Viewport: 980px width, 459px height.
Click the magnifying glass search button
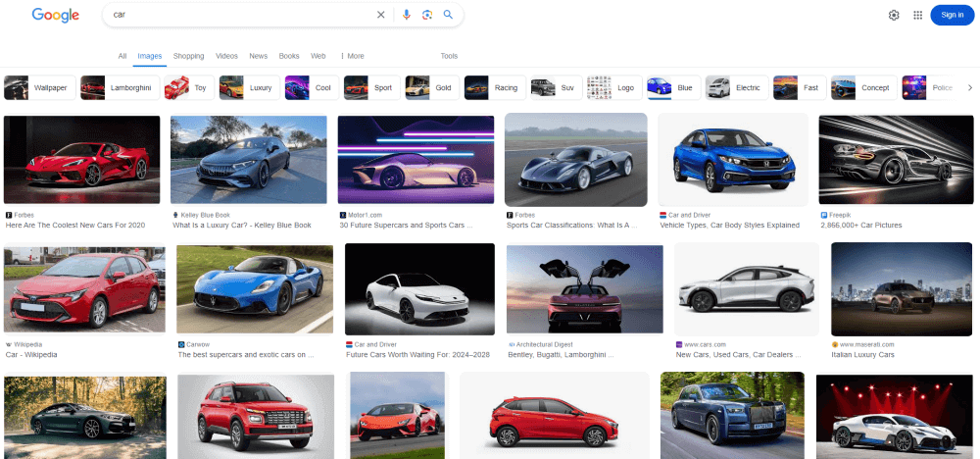point(448,15)
